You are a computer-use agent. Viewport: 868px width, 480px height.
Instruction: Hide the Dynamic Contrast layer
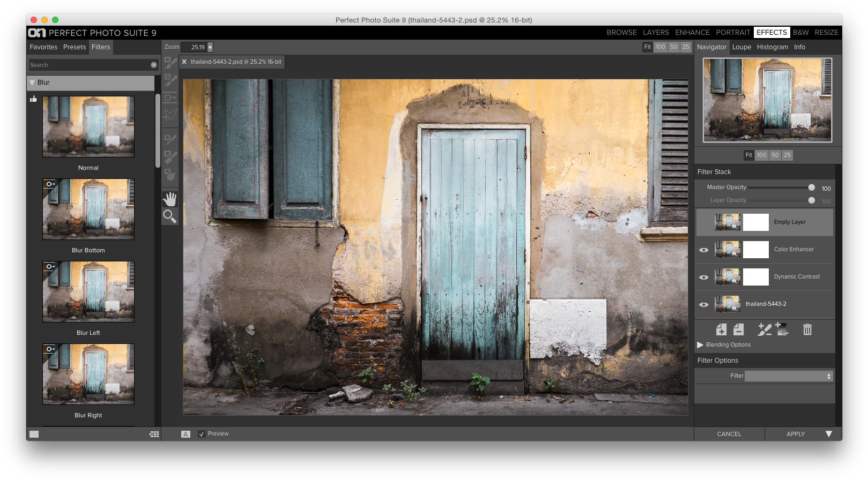704,277
